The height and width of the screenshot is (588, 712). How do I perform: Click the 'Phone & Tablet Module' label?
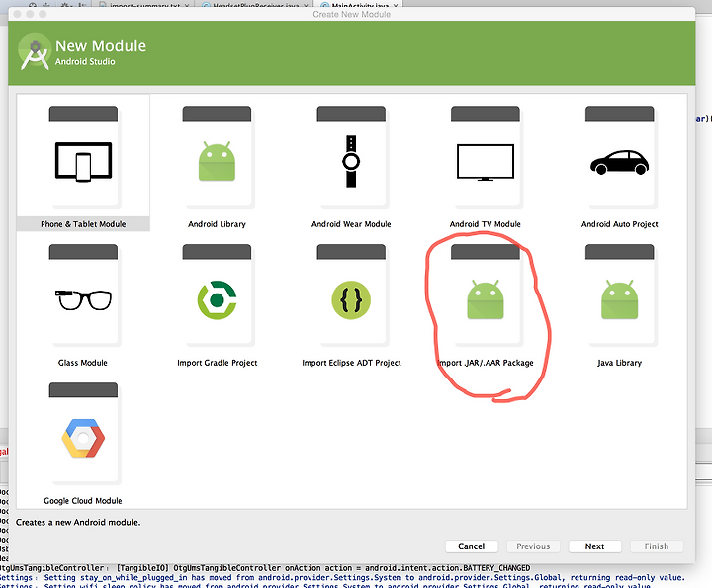83,224
